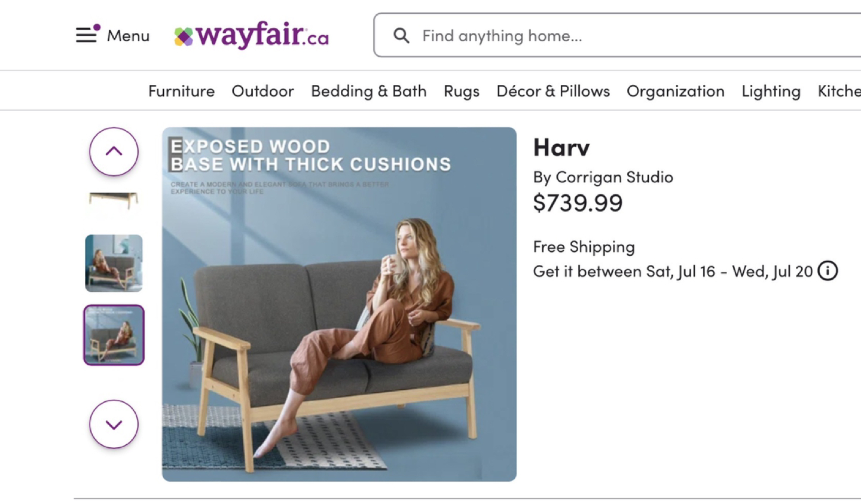Image resolution: width=861 pixels, height=504 pixels.
Task: Select the sofa side-view wood frame thumbnail
Action: (114, 201)
